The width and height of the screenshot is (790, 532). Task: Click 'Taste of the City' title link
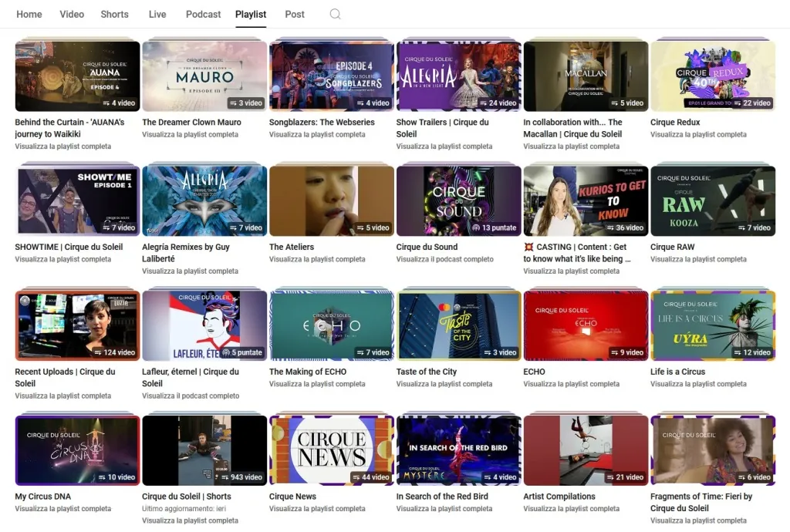(x=426, y=372)
